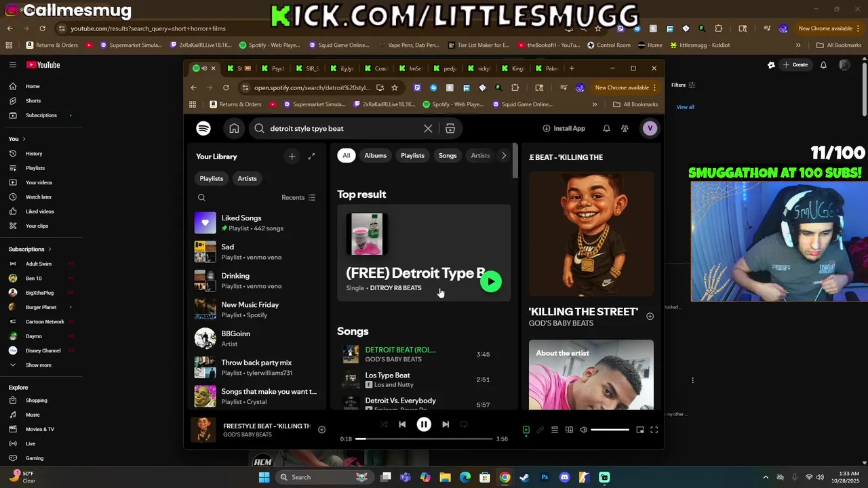This screenshot has width=868, height=488.
Task: Open the Spotify profile avatar labeled V
Action: click(x=650, y=128)
